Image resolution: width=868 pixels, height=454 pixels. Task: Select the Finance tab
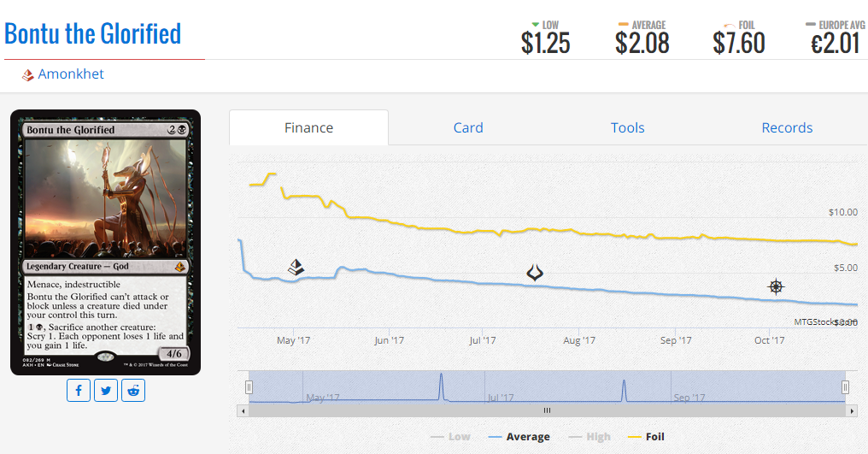[x=309, y=127]
